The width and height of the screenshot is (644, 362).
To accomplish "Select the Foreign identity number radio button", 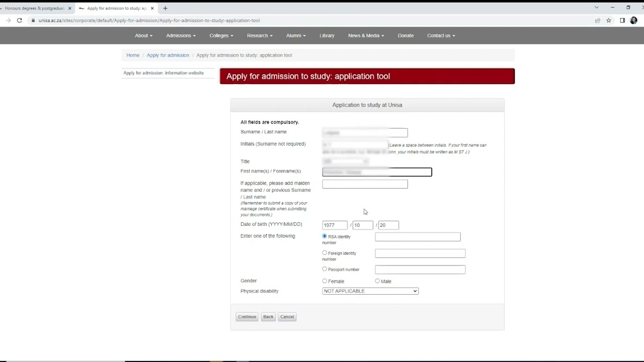I will (x=325, y=253).
